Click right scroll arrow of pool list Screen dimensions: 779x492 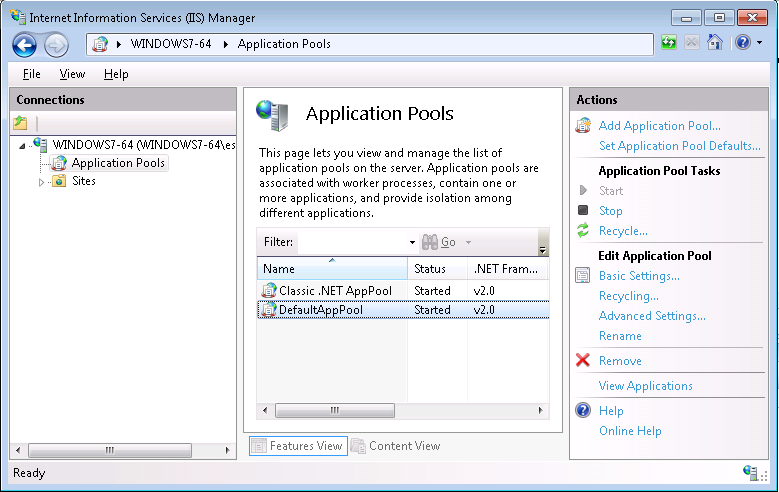pyautogui.click(x=541, y=410)
